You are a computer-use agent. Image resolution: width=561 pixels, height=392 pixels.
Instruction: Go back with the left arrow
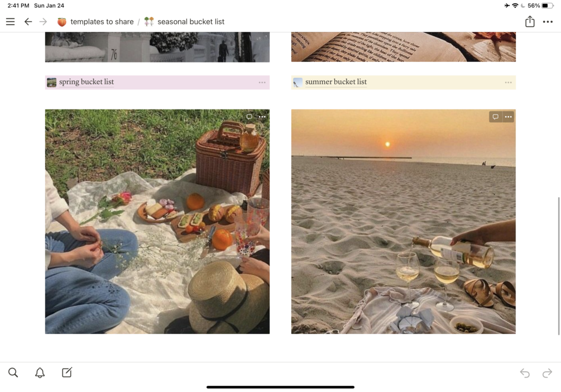pos(28,22)
